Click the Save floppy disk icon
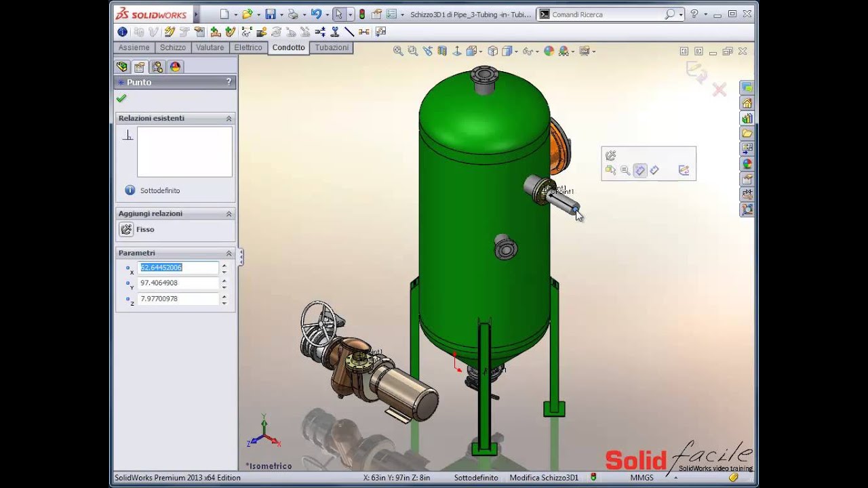The height and width of the screenshot is (488, 868). [x=271, y=14]
